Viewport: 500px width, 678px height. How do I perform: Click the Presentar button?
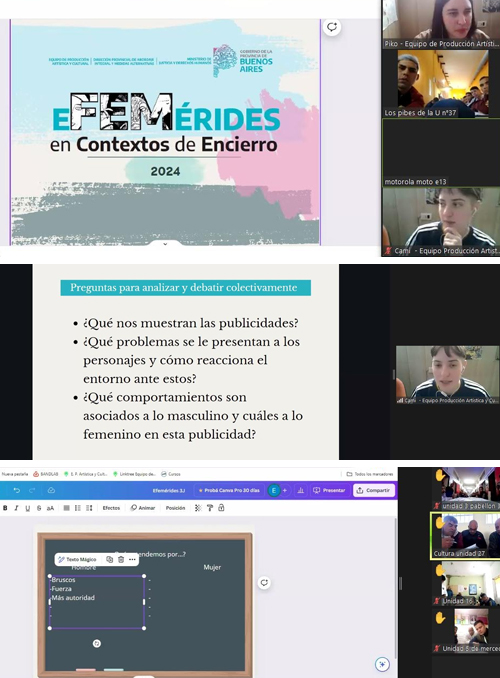[x=329, y=490]
